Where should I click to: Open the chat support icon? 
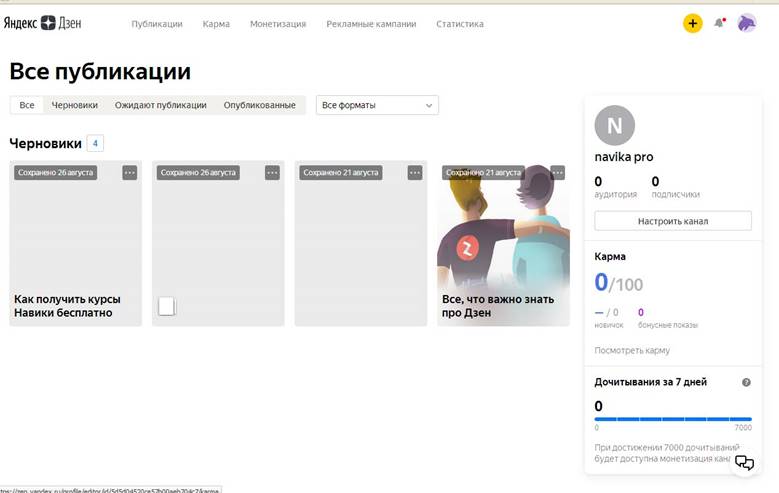pos(744,462)
